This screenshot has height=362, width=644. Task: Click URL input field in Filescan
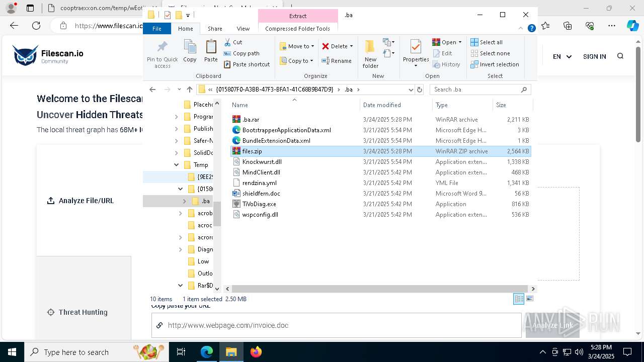[x=337, y=325]
